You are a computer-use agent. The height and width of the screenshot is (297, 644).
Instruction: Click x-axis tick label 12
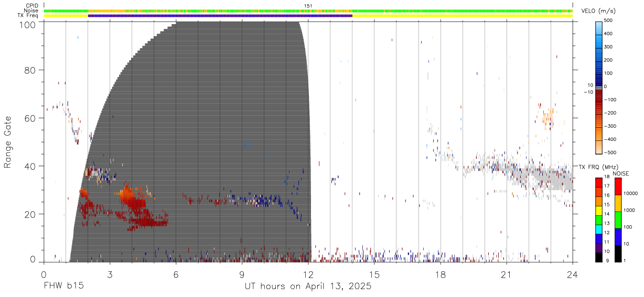point(308,274)
